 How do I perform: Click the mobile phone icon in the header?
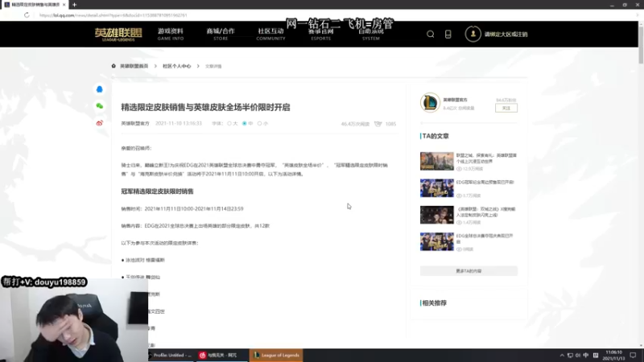pos(448,34)
